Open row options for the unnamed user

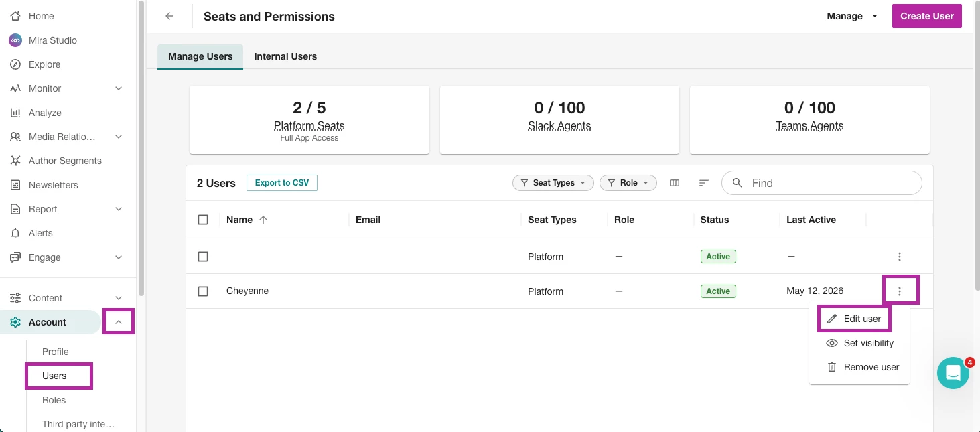900,257
